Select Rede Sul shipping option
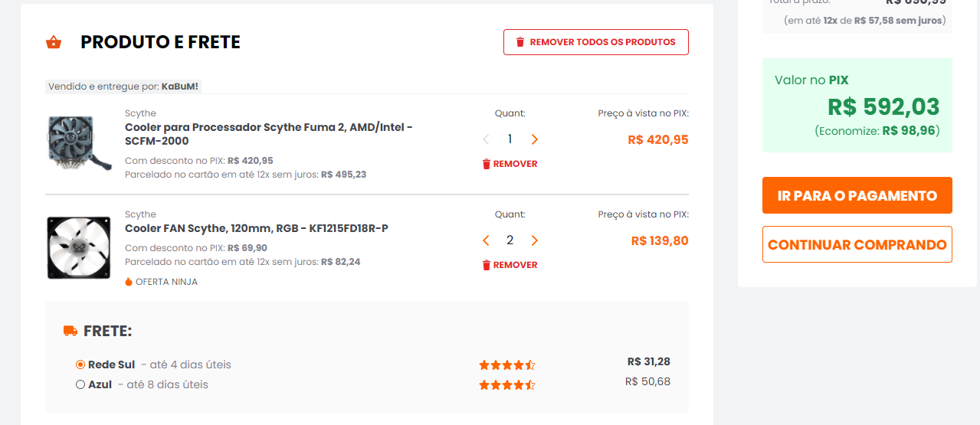This screenshot has height=425, width=980. (x=80, y=365)
